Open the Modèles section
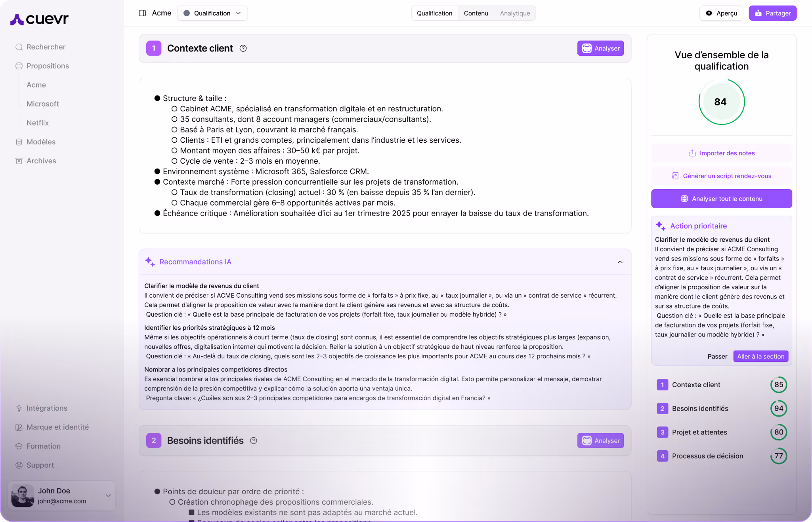 [x=40, y=141]
